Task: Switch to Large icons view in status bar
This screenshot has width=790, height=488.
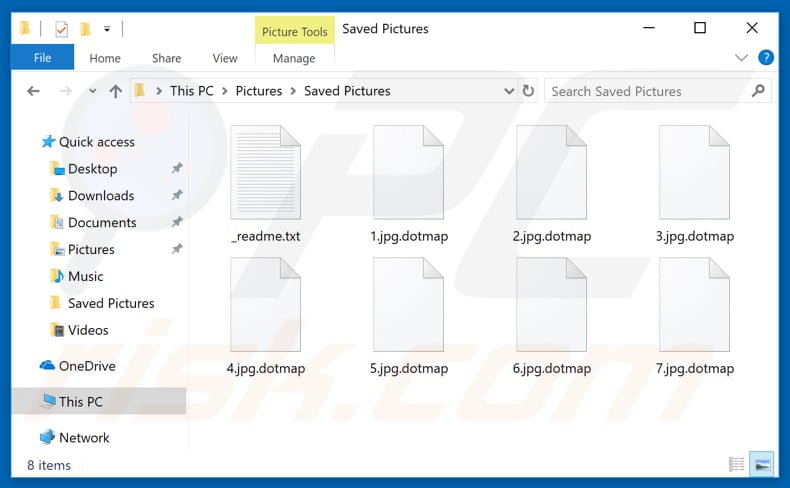Action: (762, 464)
